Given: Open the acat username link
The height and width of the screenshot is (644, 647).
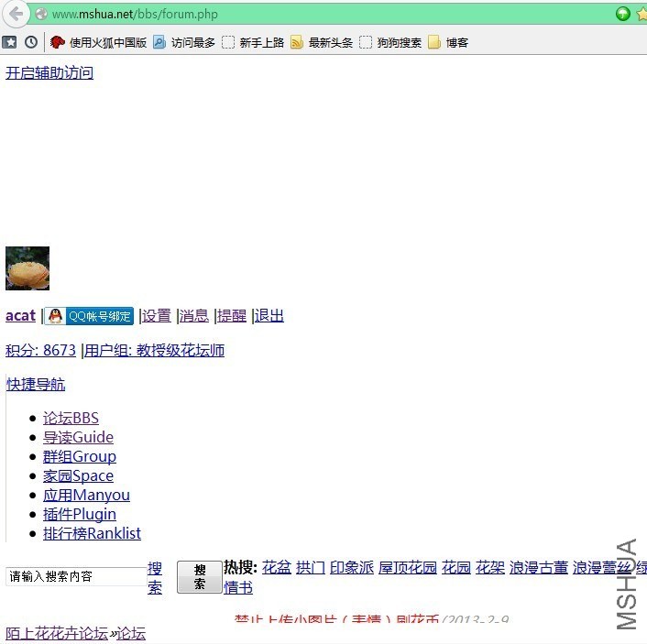Looking at the screenshot, I should point(20,316).
